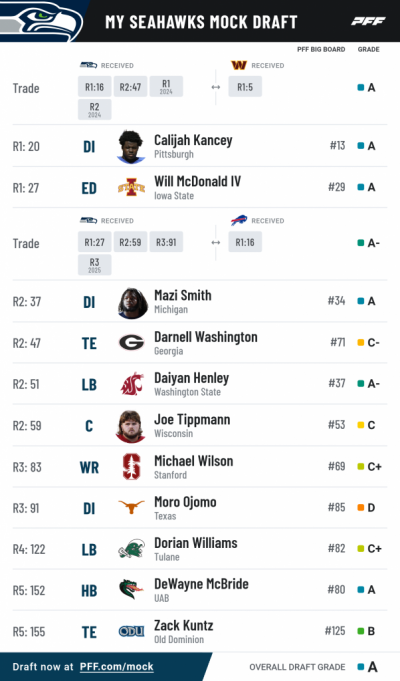Viewport: 400px width, 681px height.
Task: Click the R2:59 trade pick chip
Action: coord(130,242)
